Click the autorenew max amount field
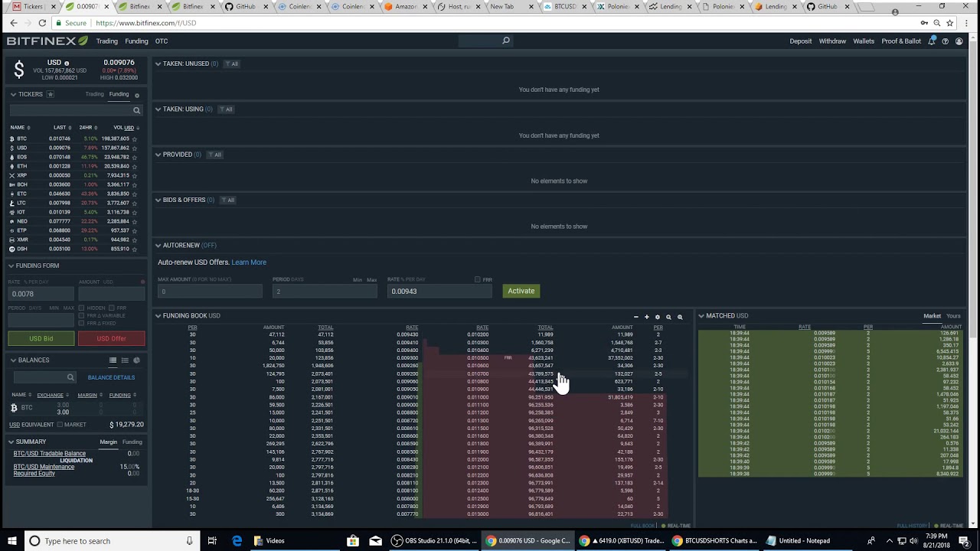980x551 pixels. tap(210, 292)
